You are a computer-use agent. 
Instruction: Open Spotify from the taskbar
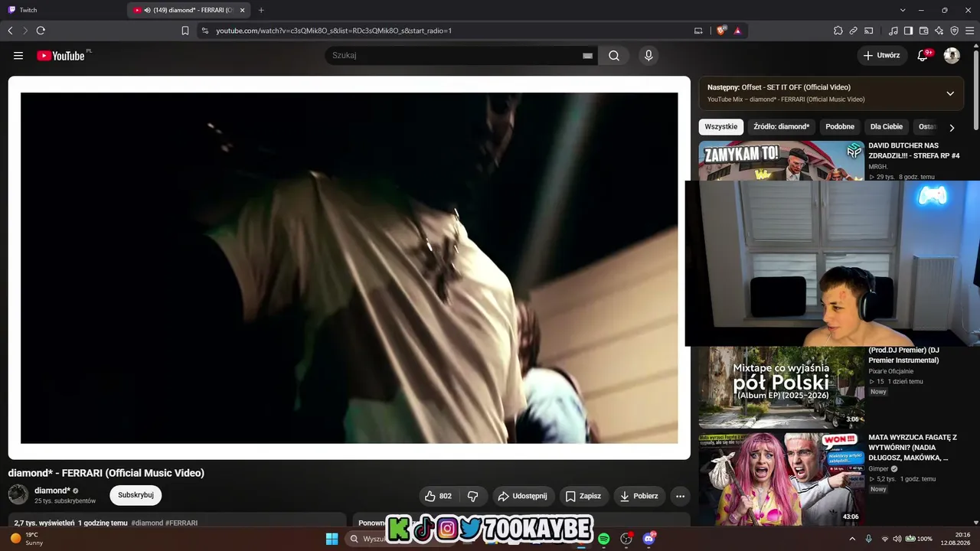tap(604, 539)
